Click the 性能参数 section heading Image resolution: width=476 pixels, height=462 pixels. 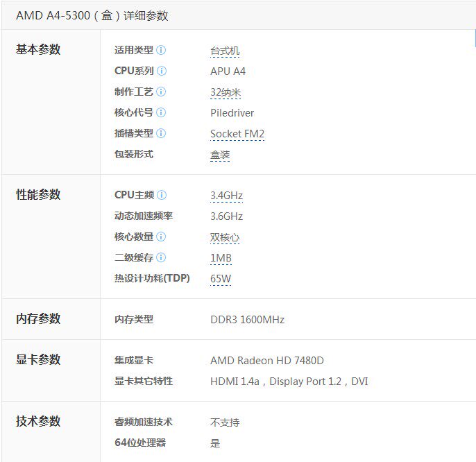tap(38, 194)
